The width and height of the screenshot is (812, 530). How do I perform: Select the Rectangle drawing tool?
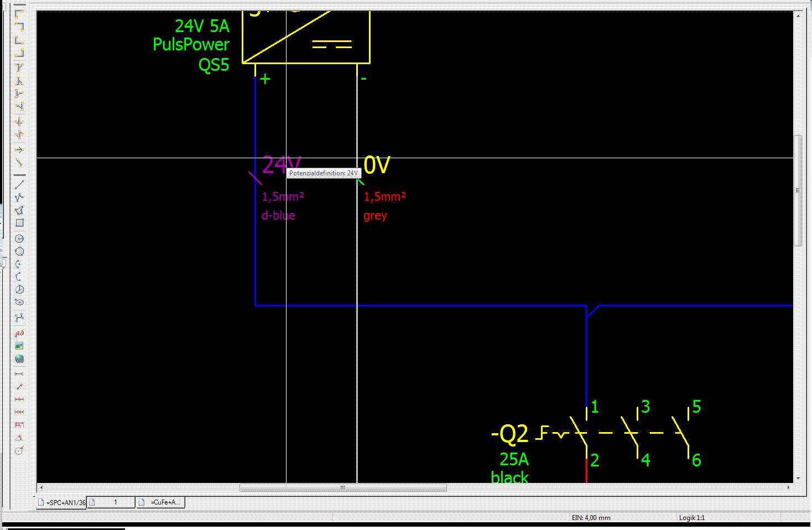[19, 223]
